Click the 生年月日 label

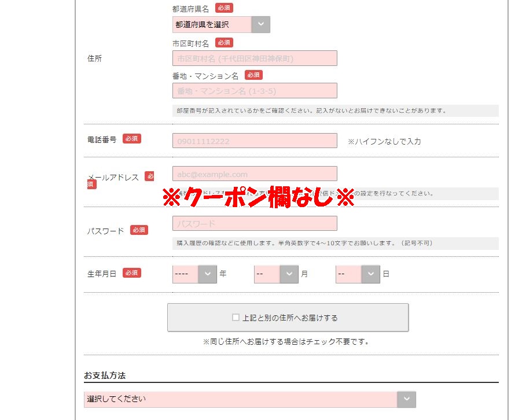coord(102,274)
